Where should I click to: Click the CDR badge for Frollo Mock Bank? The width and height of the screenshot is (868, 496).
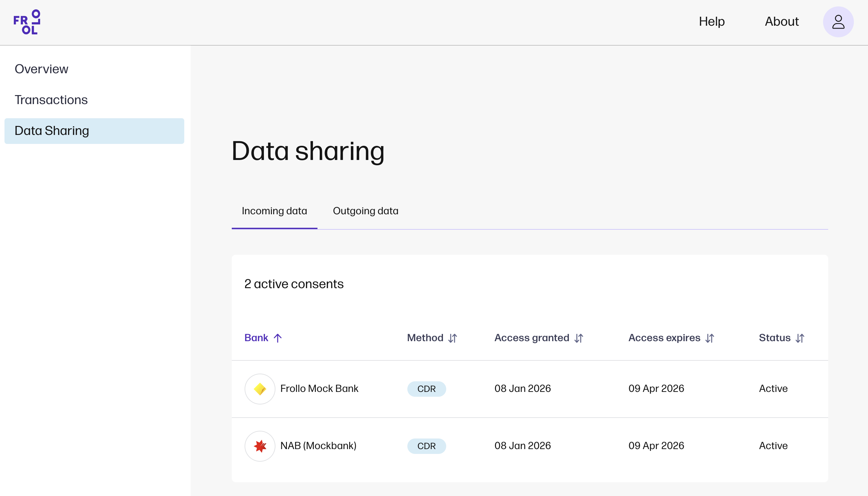pyautogui.click(x=426, y=389)
